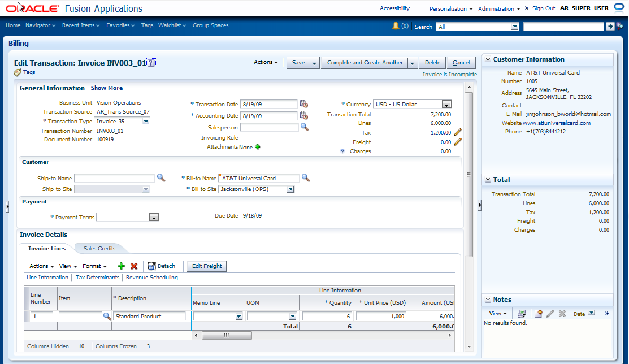Click the help icon beside invoice title

[151, 63]
